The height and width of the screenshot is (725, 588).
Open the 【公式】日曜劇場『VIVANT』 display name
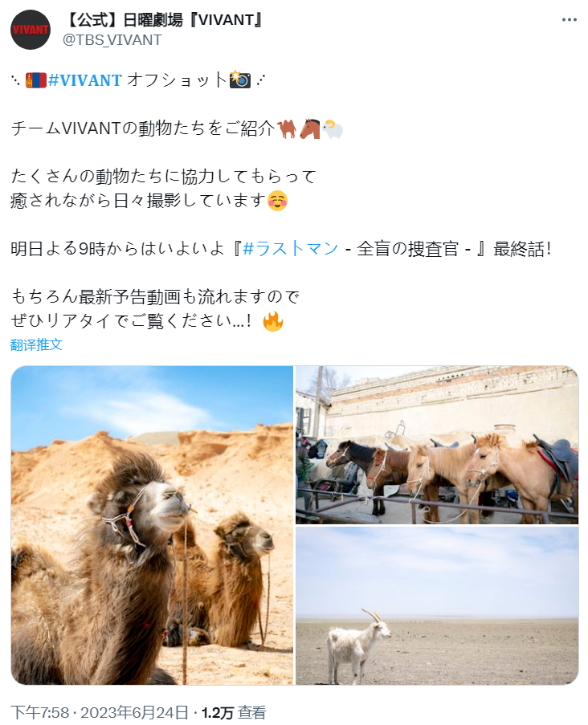tap(163, 20)
